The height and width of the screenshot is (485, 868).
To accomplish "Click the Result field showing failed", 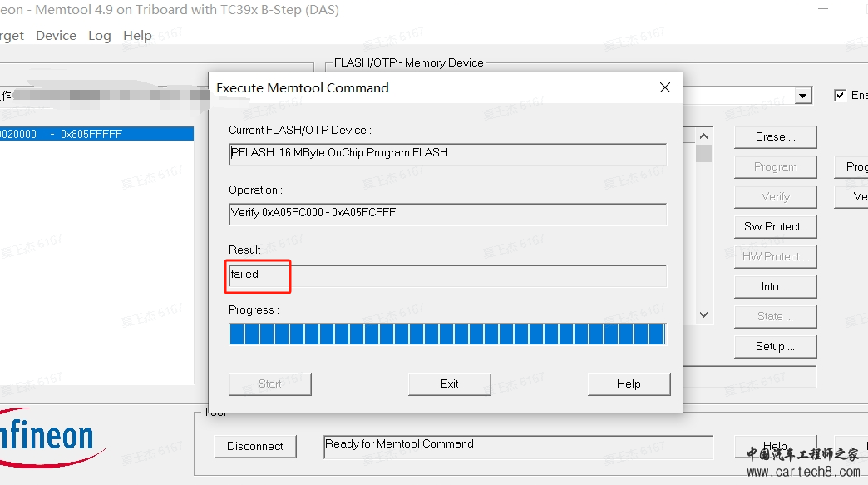I will [447, 275].
